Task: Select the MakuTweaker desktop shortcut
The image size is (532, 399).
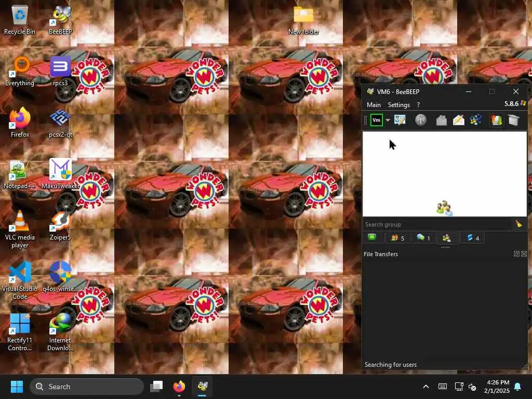Action: point(60,175)
